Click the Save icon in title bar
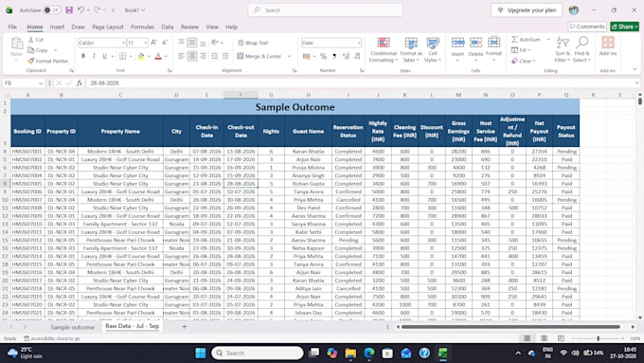644x363 pixels. click(69, 9)
